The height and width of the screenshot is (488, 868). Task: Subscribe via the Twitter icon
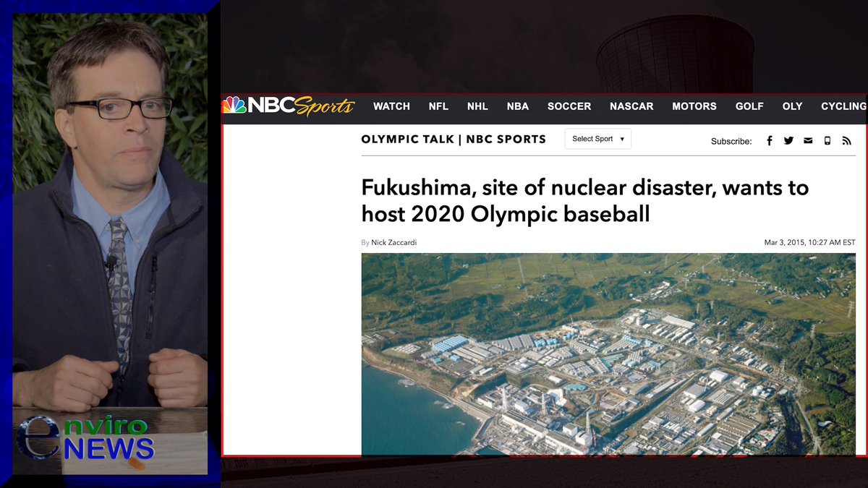pyautogui.click(x=788, y=140)
